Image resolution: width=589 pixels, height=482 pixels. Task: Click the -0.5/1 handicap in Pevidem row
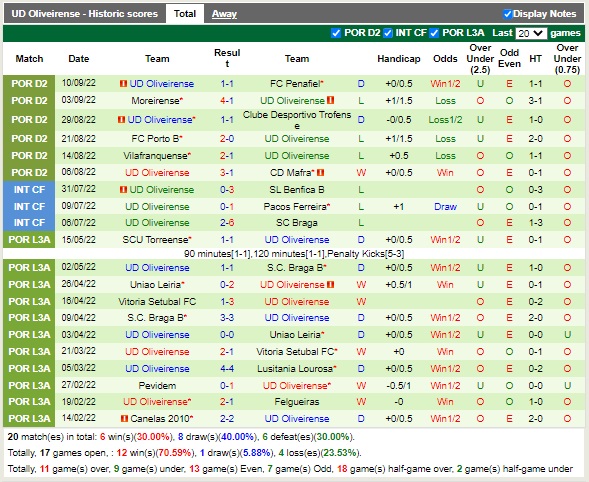tap(399, 385)
